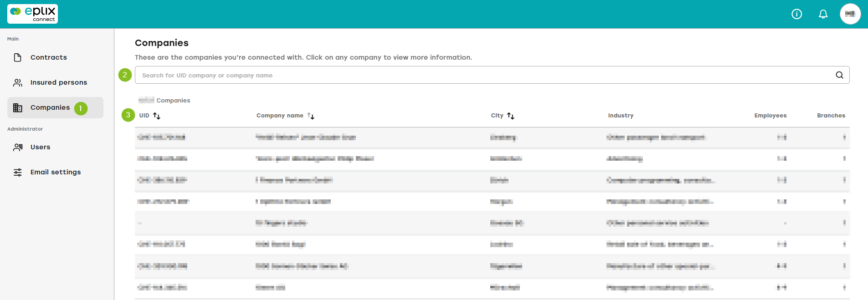Click the eplix connect logo

click(x=32, y=14)
